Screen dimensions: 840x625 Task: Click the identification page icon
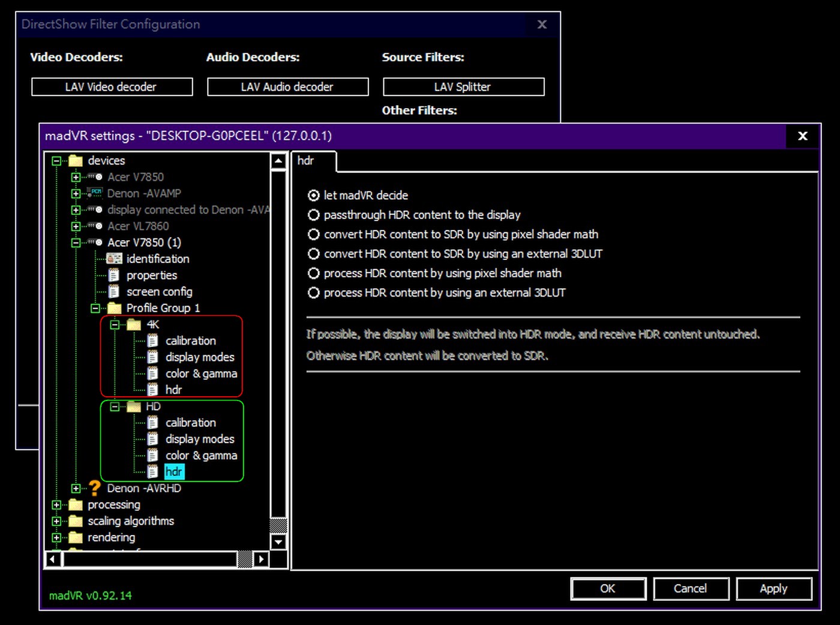pyautogui.click(x=114, y=259)
